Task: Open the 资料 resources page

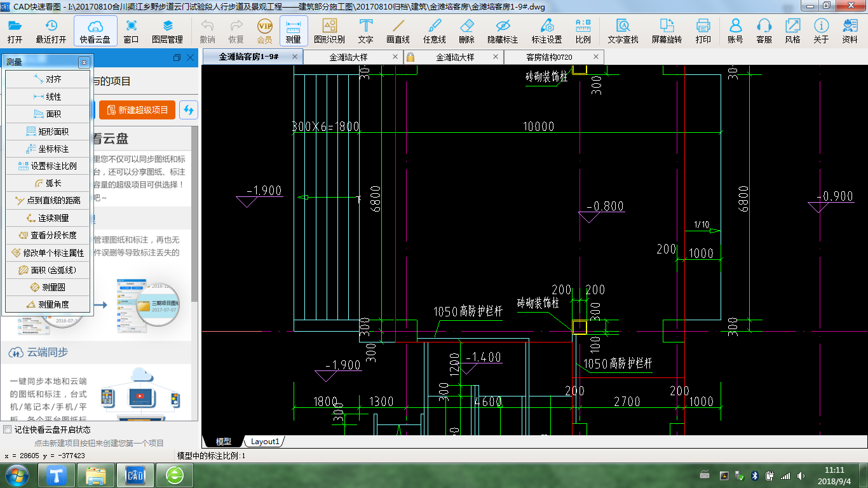Action: pos(850,31)
